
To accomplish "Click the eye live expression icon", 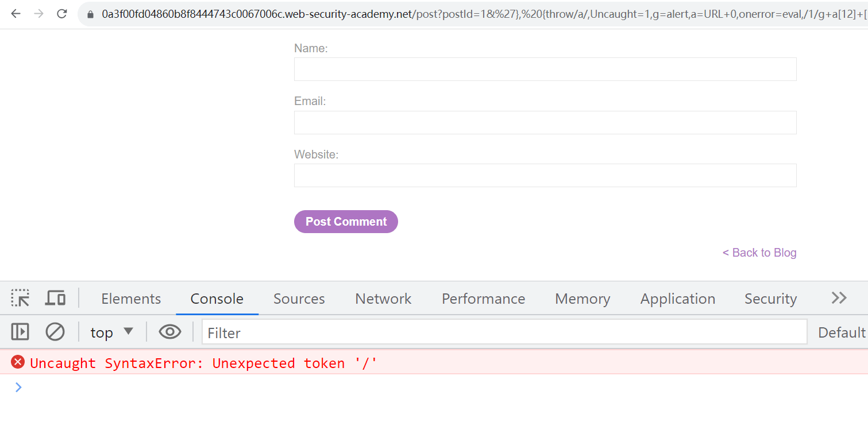I will pyautogui.click(x=170, y=332).
